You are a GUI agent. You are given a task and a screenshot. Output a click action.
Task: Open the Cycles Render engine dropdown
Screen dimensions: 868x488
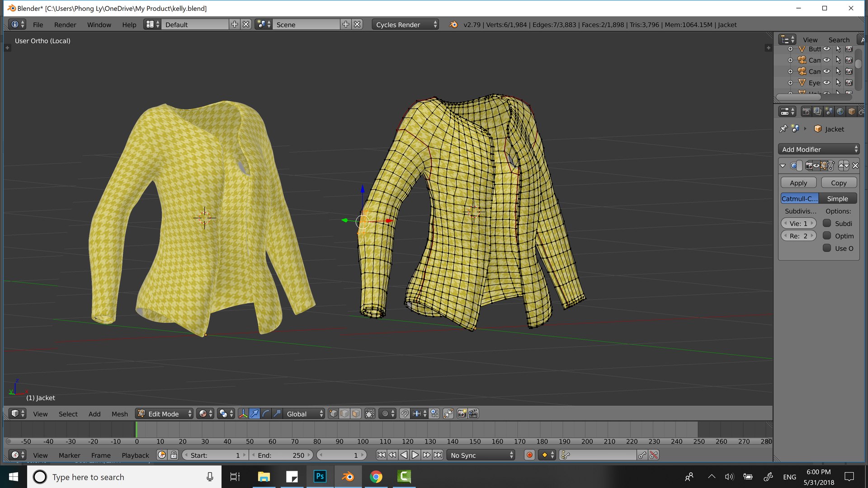[x=405, y=24]
